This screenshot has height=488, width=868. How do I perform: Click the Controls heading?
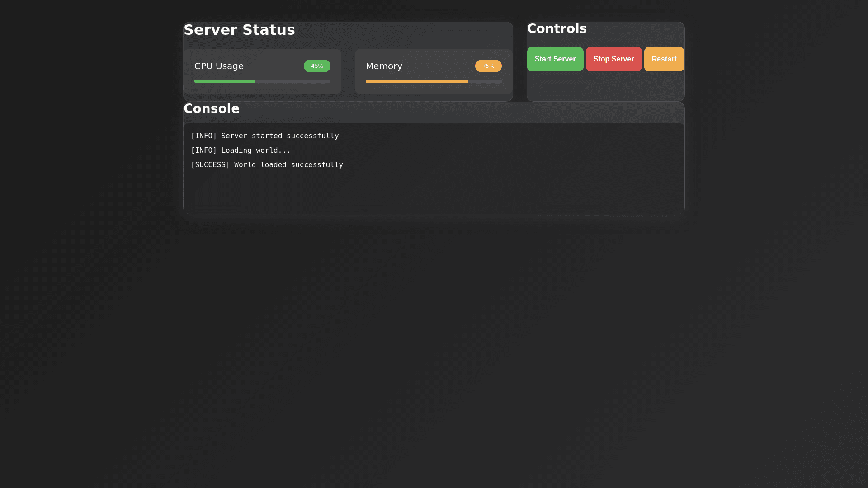[x=557, y=28]
